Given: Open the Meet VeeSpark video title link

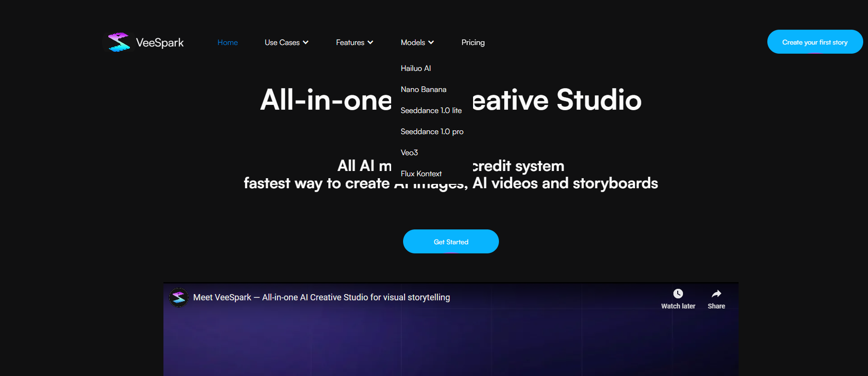Looking at the screenshot, I should click(x=322, y=297).
